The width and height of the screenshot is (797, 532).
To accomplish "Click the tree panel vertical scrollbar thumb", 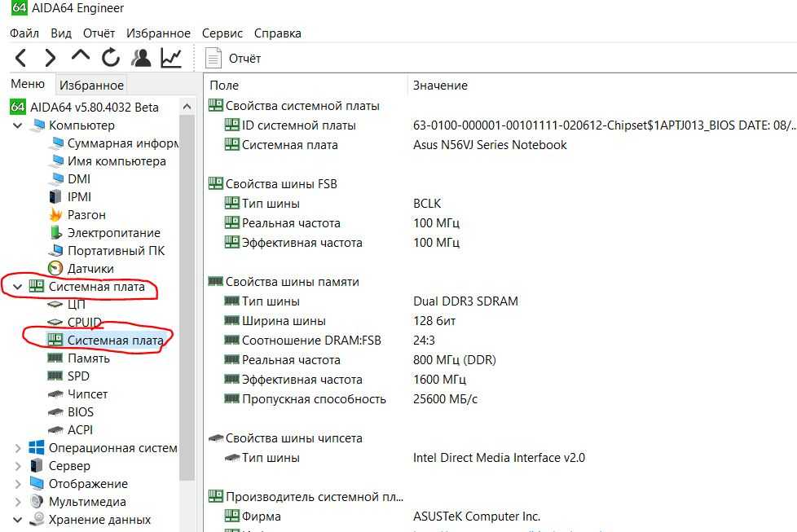I will coord(187,297).
